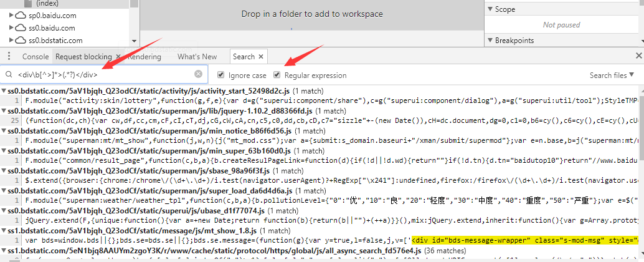
Task: Toggle the Ignore case checkbox
Action: [x=221, y=75]
